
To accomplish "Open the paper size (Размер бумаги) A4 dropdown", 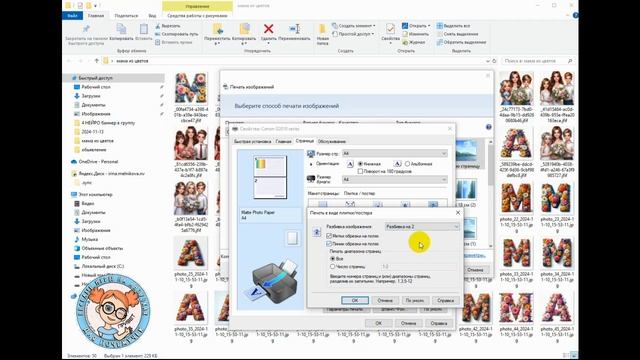I will tap(395, 180).
